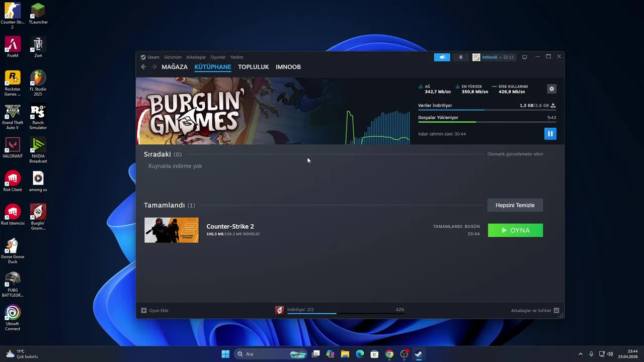Open the Arkadaşlar menu
This screenshot has width=644, height=362.
click(196, 57)
